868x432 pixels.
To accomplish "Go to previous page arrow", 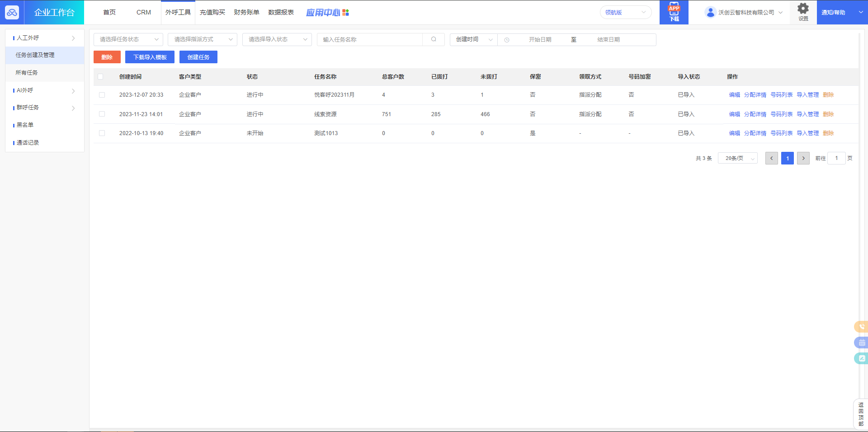I will click(771, 158).
